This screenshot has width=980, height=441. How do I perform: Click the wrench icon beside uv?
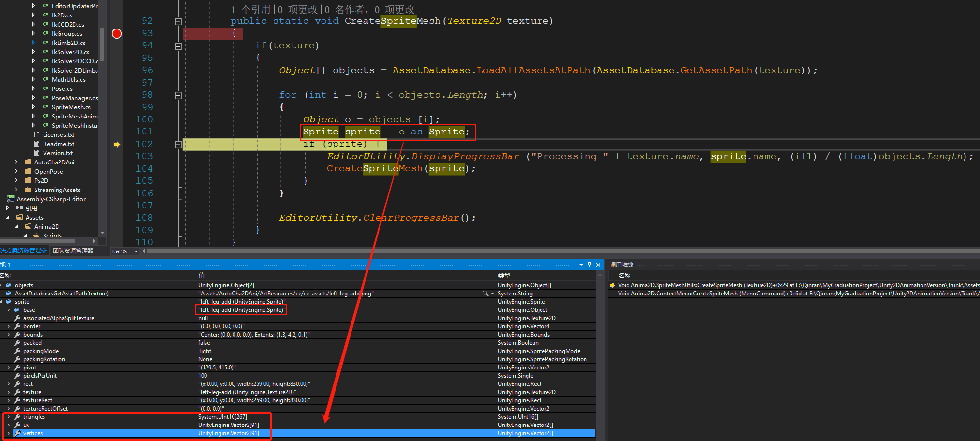[17, 425]
